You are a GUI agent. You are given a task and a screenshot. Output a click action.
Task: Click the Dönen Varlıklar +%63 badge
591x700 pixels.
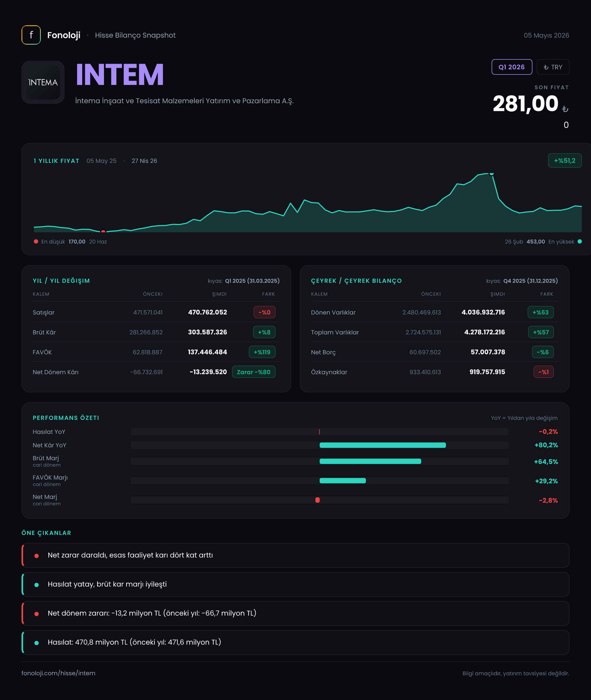(540, 312)
